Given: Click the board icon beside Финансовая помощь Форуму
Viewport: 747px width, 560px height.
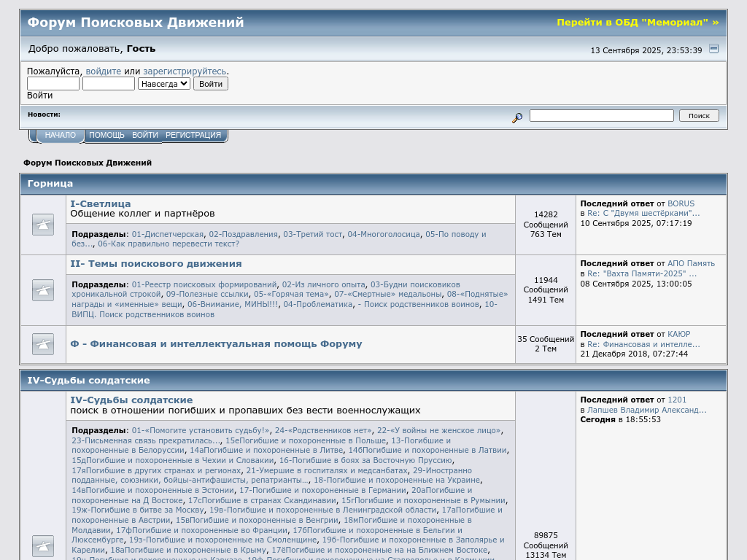Looking at the screenshot, I should 43,344.
